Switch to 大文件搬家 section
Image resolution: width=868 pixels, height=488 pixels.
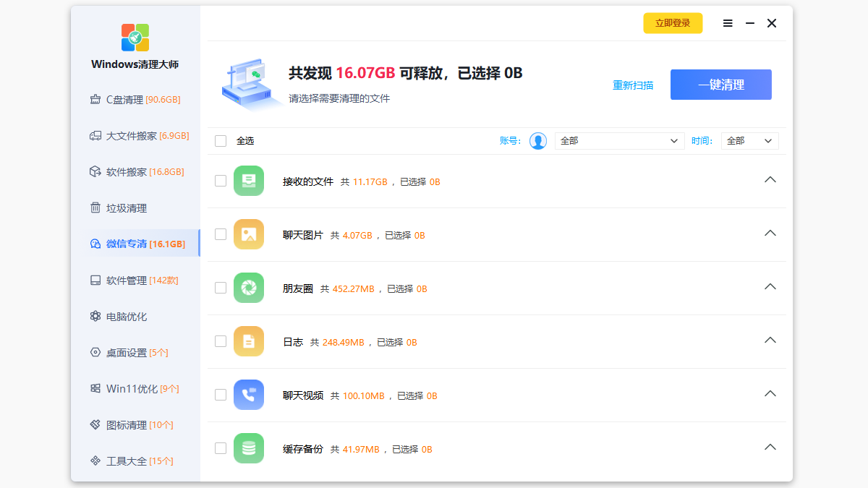coord(135,136)
